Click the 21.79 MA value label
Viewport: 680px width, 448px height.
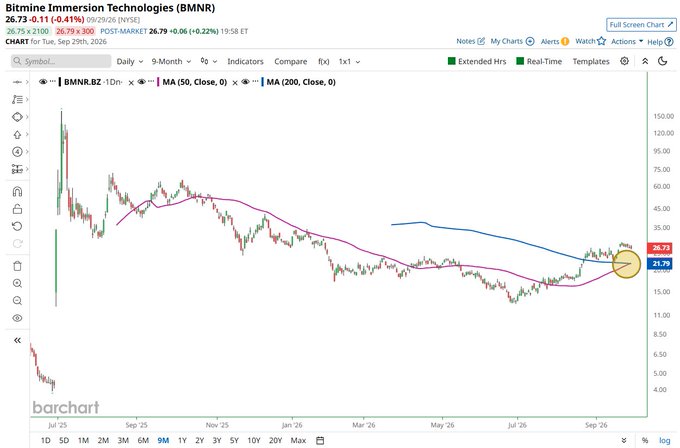660,263
